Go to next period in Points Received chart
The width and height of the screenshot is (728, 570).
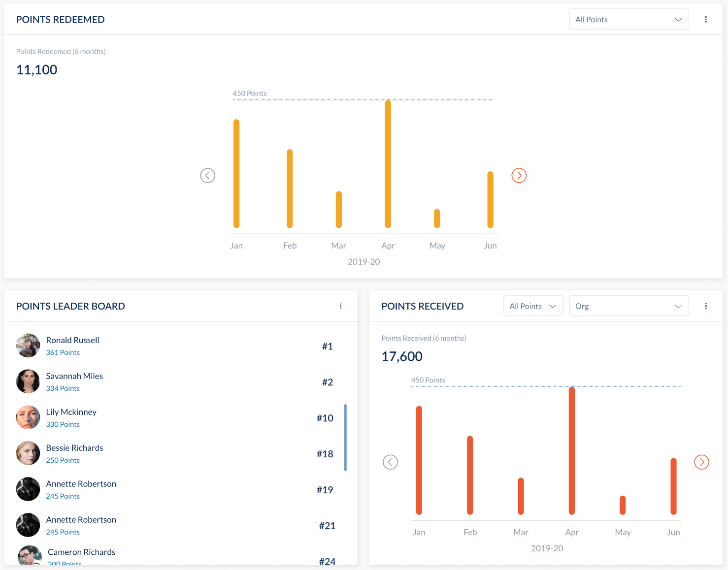point(702,462)
